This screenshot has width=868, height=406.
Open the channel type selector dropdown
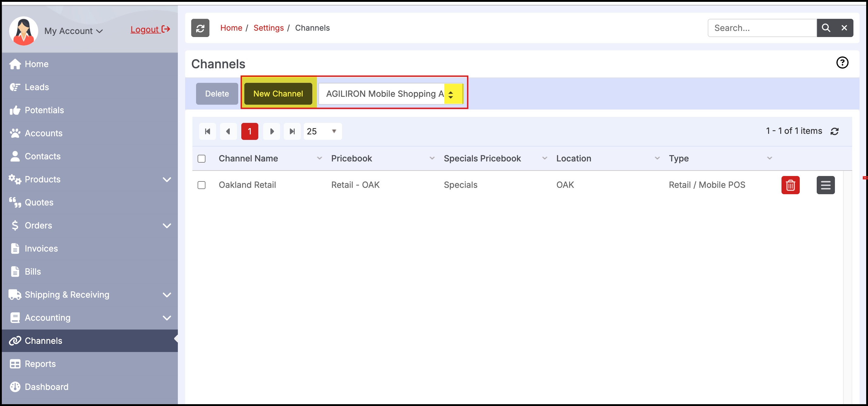(390, 94)
